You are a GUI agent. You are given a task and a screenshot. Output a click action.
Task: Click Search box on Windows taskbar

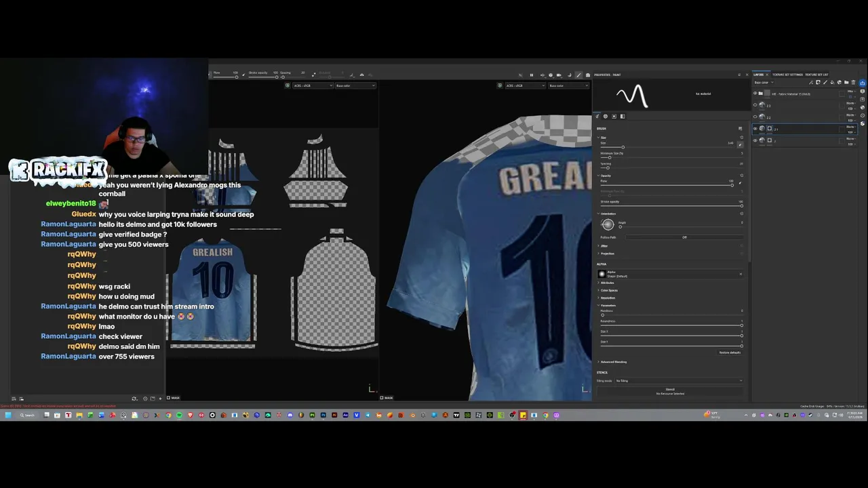27,415
